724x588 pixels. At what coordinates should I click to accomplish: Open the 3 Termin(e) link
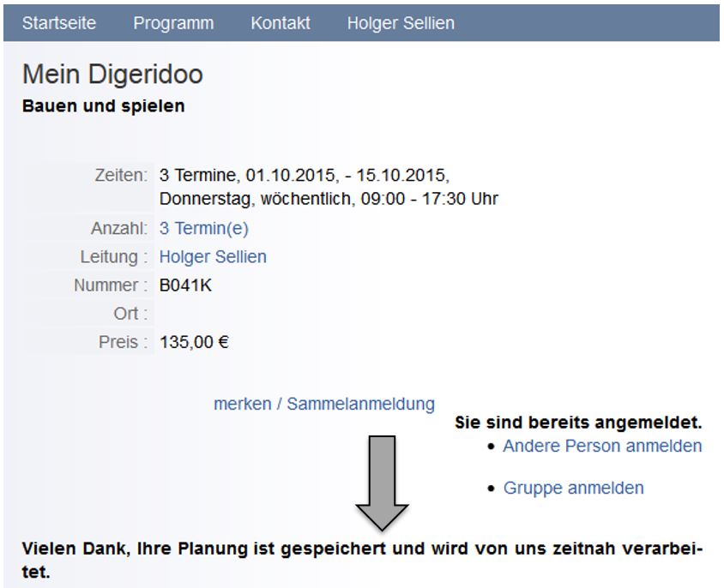point(204,229)
